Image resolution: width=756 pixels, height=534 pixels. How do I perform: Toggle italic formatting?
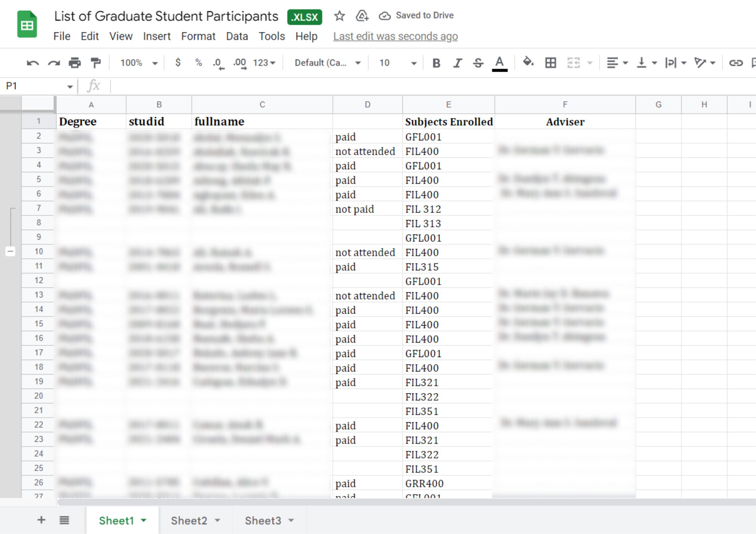(x=457, y=63)
